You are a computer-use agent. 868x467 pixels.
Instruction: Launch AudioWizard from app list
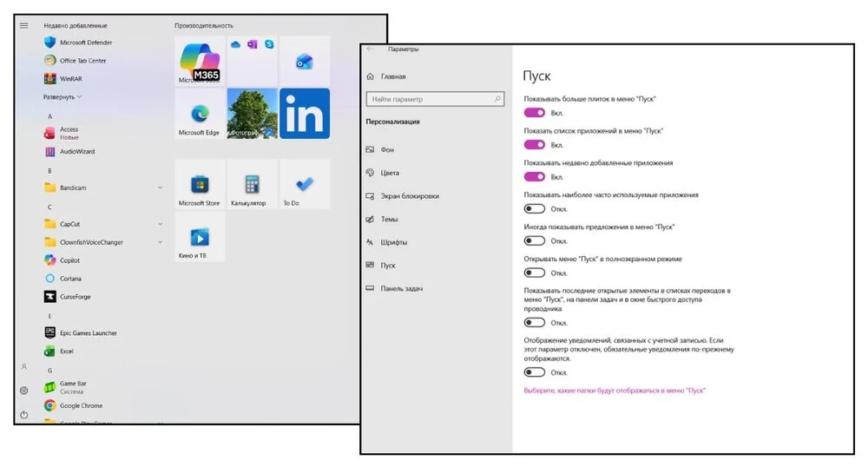tap(69, 152)
